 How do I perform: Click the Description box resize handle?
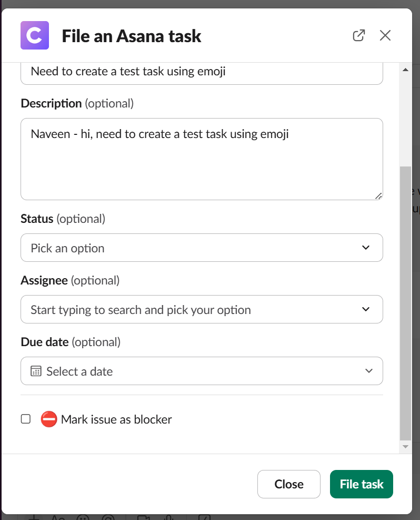coord(378,195)
